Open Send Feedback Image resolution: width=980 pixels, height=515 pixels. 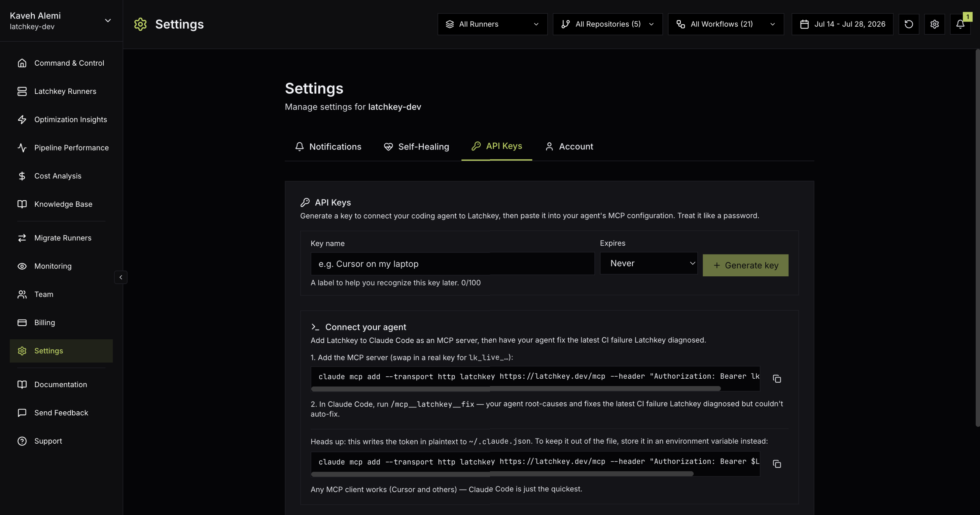click(x=61, y=412)
